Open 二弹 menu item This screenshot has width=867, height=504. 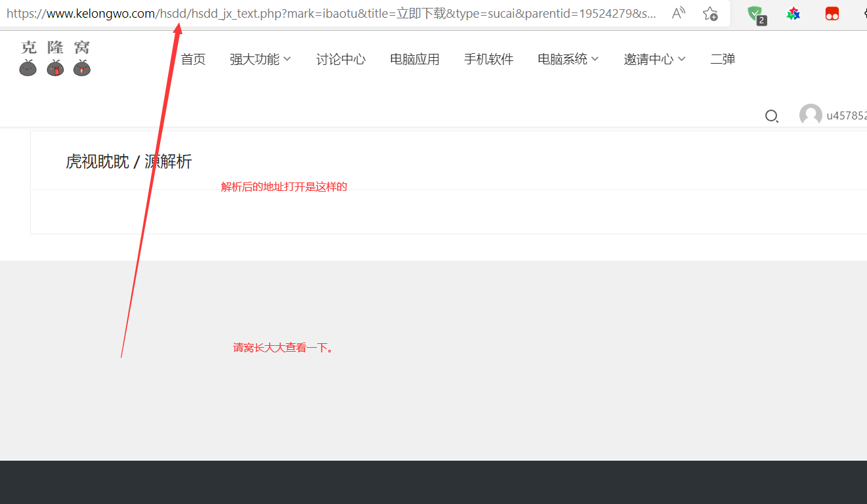click(723, 59)
